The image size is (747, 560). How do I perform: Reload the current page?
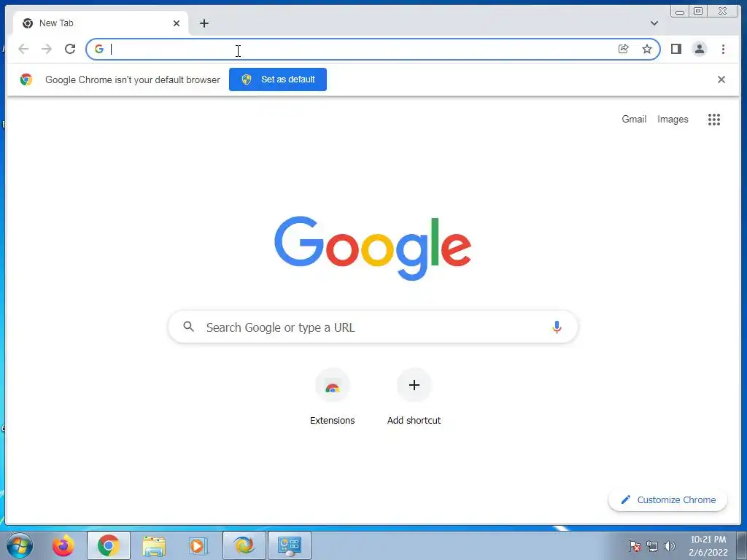70,49
